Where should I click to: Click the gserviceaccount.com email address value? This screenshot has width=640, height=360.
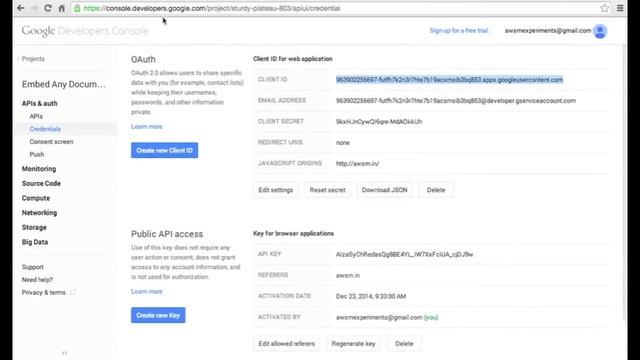(x=456, y=100)
